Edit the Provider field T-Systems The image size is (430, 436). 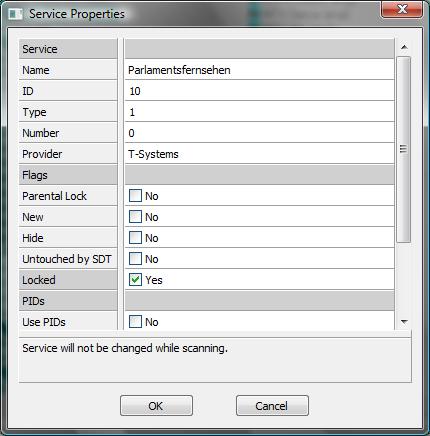(260, 154)
